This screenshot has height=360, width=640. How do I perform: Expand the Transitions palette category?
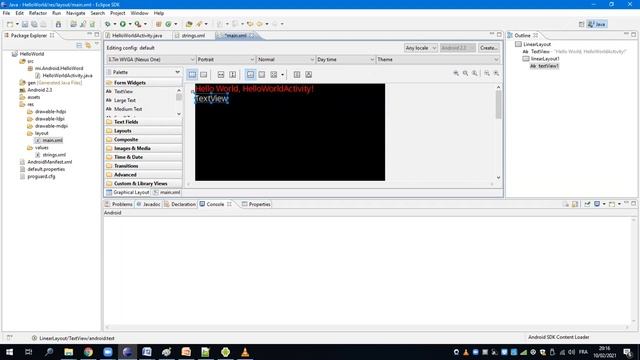143,166
